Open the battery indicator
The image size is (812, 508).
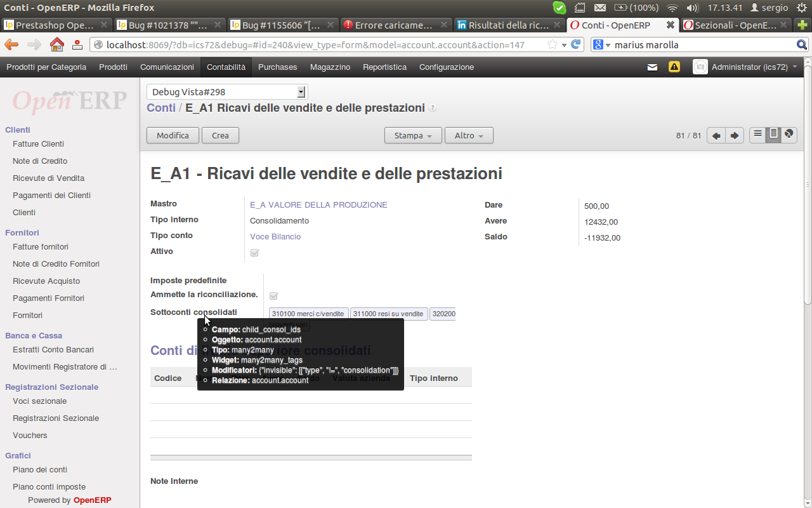coord(636,8)
